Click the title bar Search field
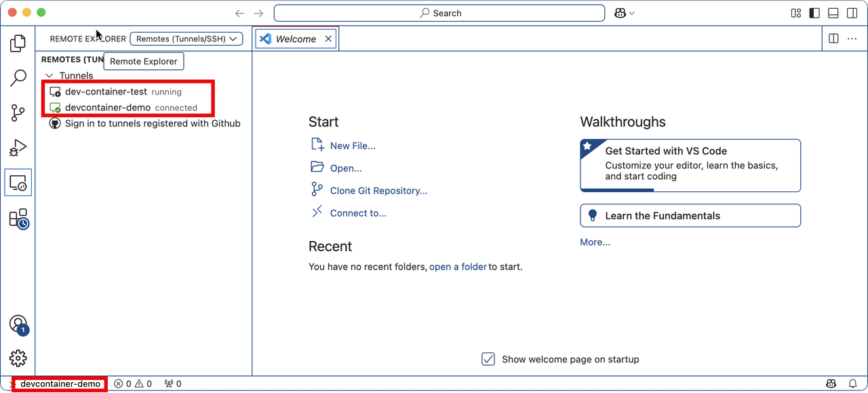 (439, 13)
